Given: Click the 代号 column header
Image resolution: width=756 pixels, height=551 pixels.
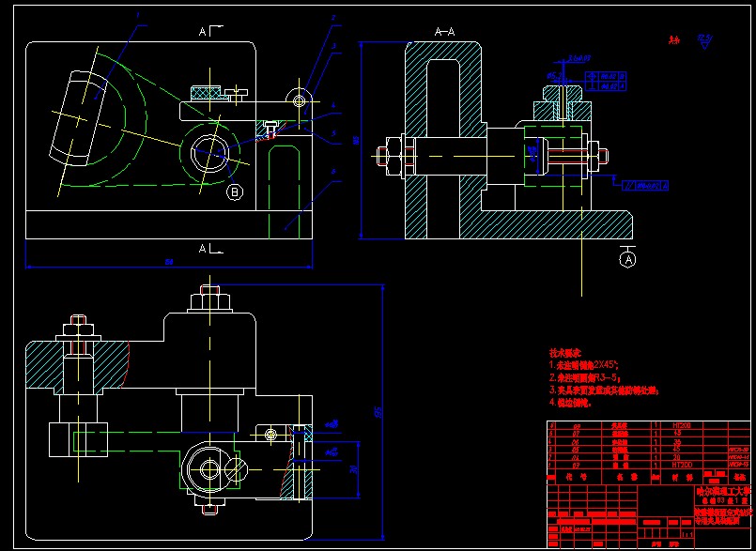Looking at the screenshot, I should pyautogui.click(x=575, y=478).
